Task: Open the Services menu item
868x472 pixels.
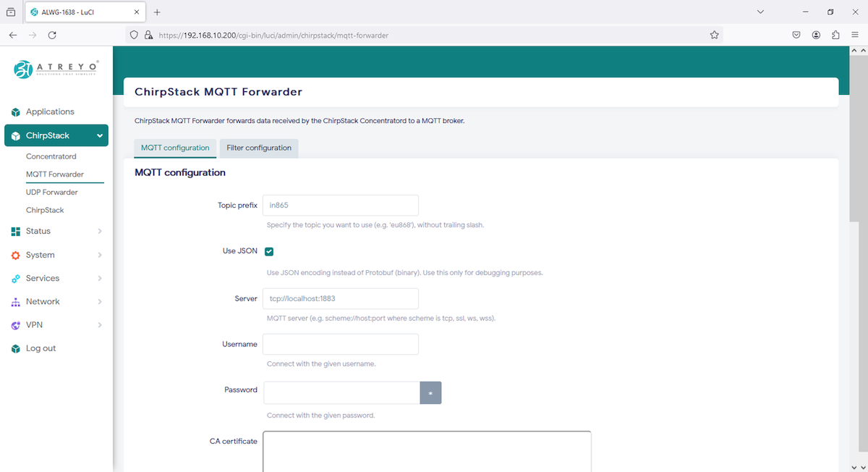Action: (43, 279)
